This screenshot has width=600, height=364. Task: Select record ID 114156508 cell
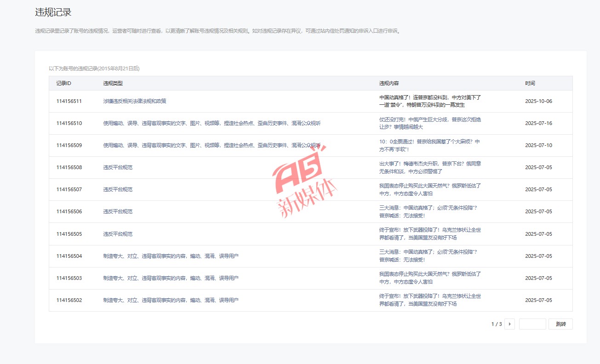click(x=69, y=167)
